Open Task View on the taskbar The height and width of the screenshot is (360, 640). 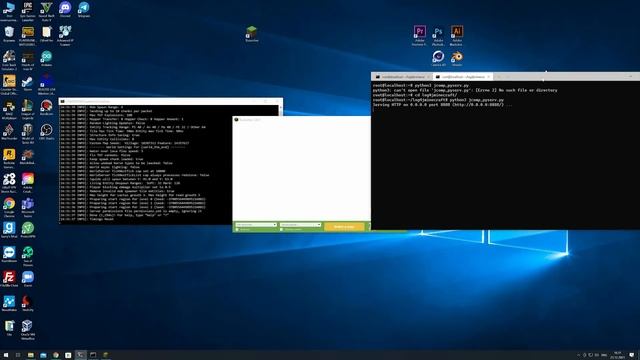(x=18, y=355)
